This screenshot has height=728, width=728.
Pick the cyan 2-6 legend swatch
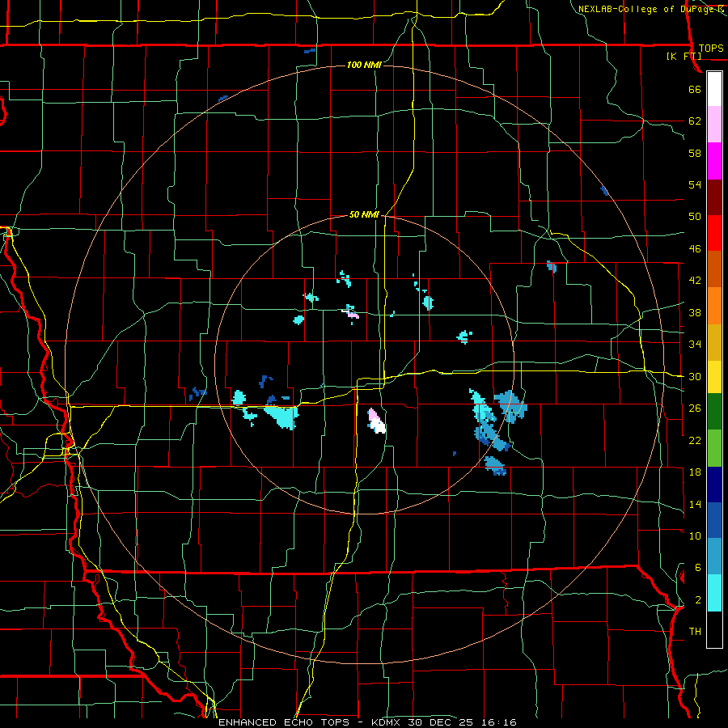714,593
